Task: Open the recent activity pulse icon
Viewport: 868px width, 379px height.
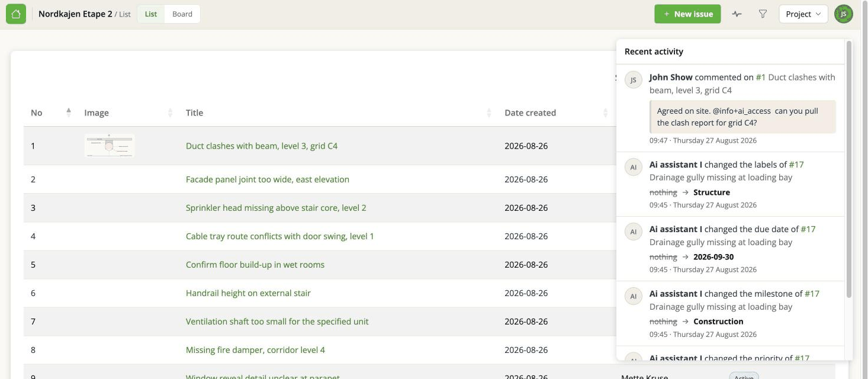Action: [737, 14]
